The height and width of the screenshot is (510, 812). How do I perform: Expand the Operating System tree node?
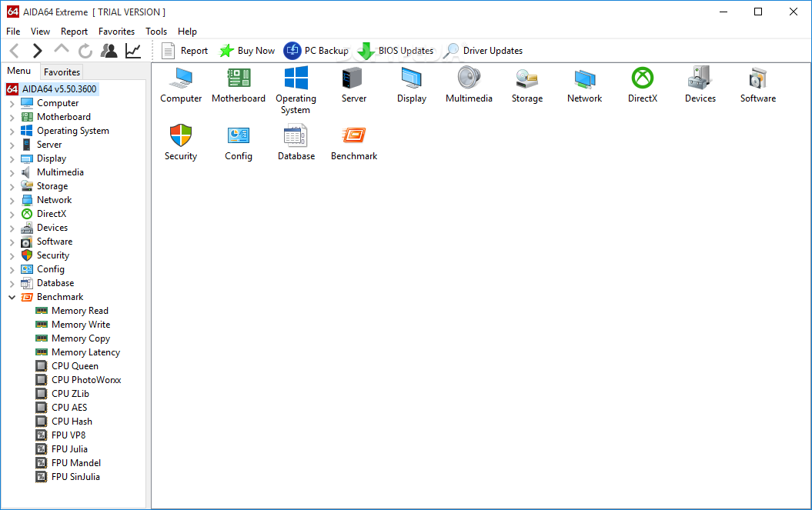click(12, 132)
